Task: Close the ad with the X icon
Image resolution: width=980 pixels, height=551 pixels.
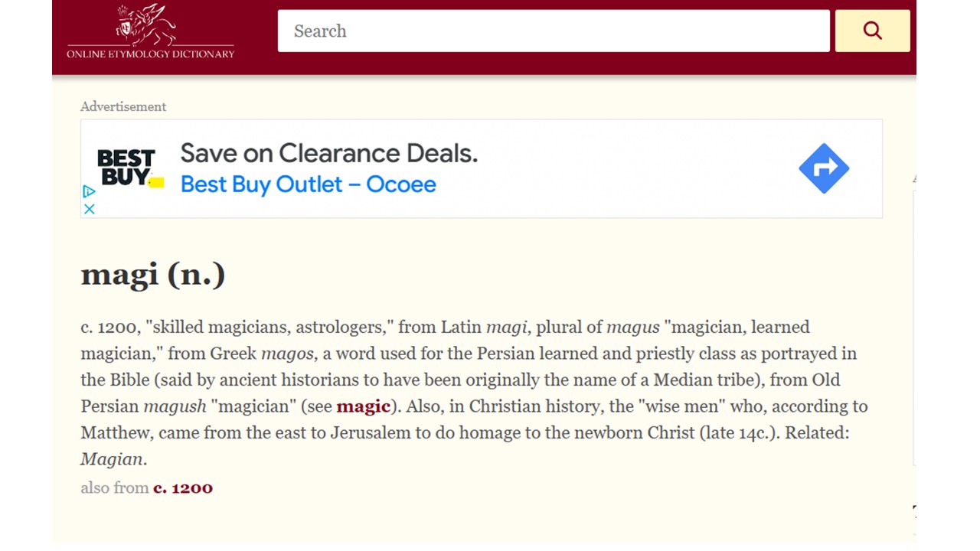Action: click(x=90, y=208)
